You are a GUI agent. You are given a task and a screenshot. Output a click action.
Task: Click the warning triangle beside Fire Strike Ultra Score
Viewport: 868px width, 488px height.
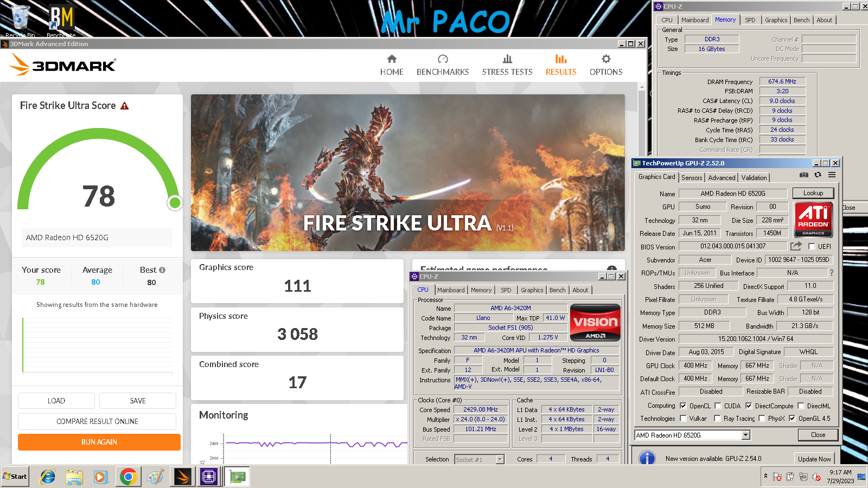(124, 106)
